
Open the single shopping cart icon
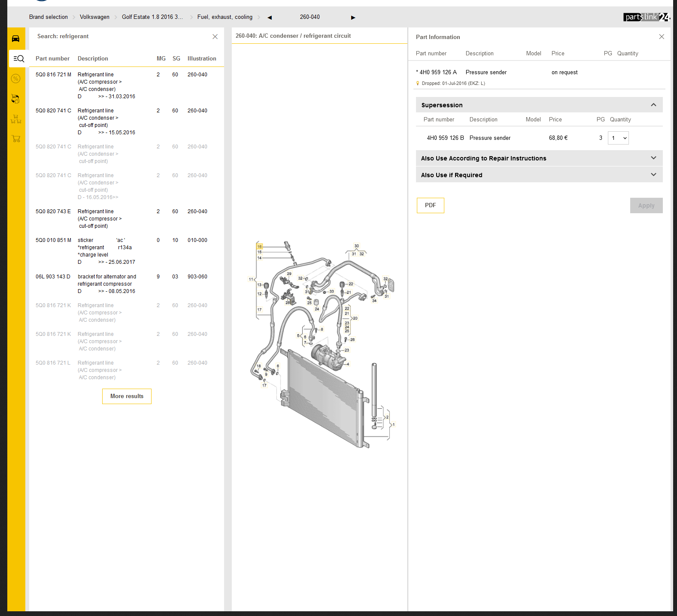(x=16, y=139)
